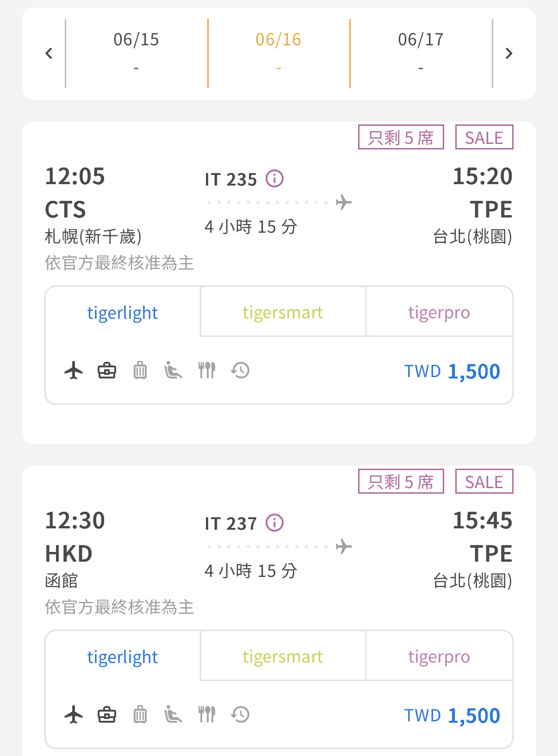This screenshot has height=756, width=558.
Task: Go to next dates with right chevron
Action: click(x=509, y=54)
